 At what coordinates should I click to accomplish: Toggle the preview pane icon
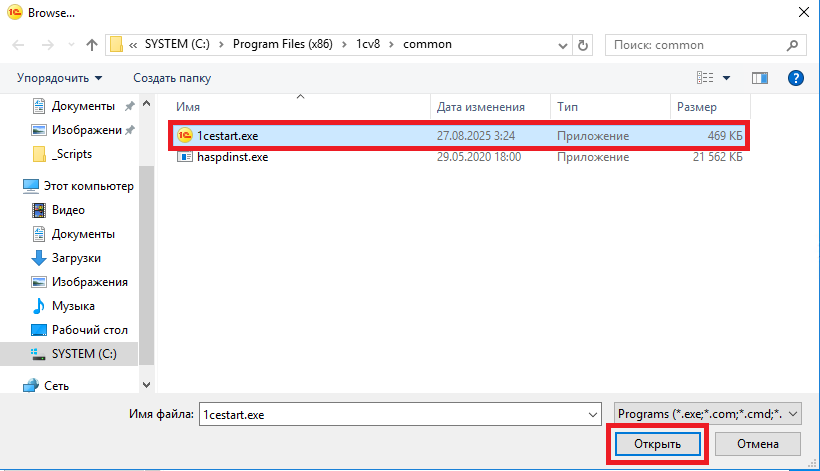pyautogui.click(x=759, y=77)
